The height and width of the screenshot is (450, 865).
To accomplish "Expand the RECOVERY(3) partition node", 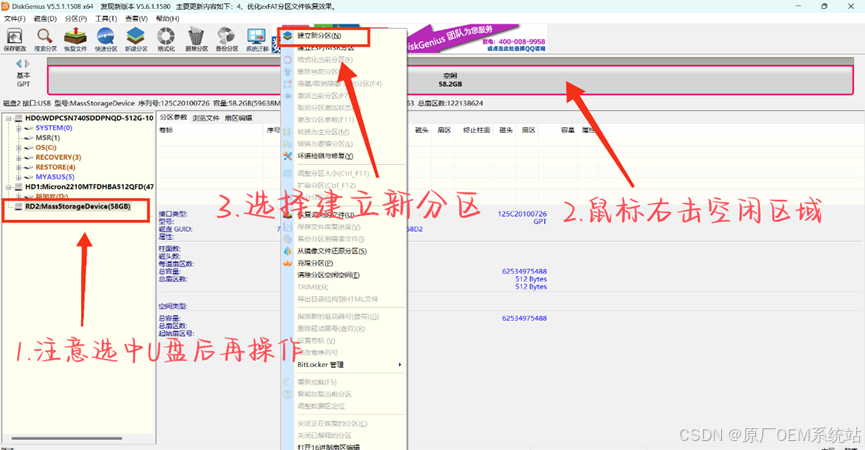I will [x=19, y=158].
